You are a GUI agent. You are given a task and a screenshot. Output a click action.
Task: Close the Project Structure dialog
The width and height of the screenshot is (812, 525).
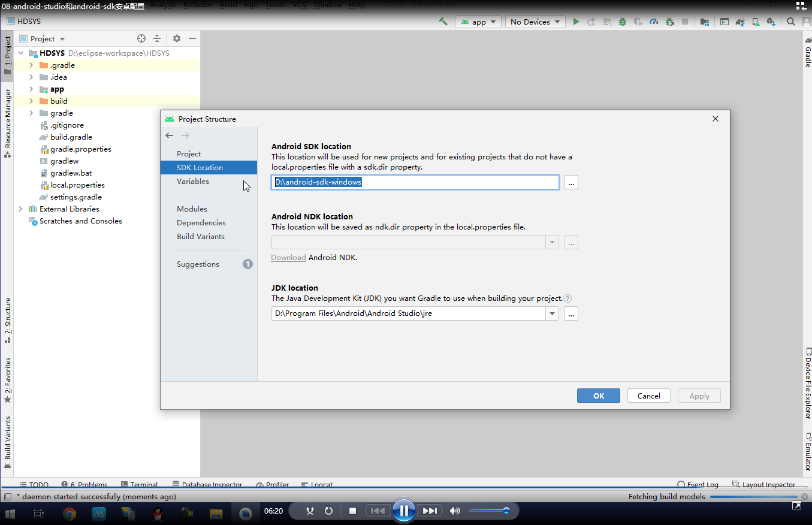(x=716, y=119)
